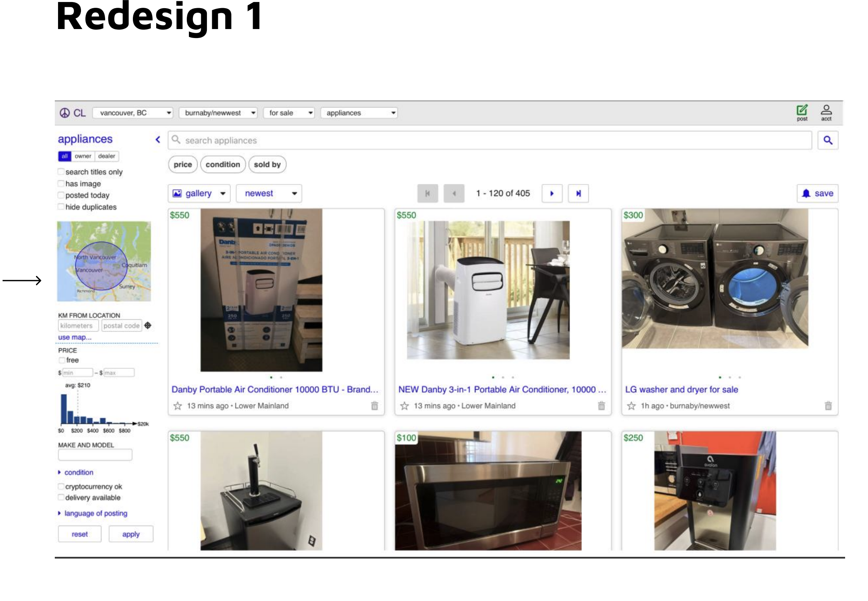Expand the condition filter section
The height and width of the screenshot is (601, 868).
(78, 472)
